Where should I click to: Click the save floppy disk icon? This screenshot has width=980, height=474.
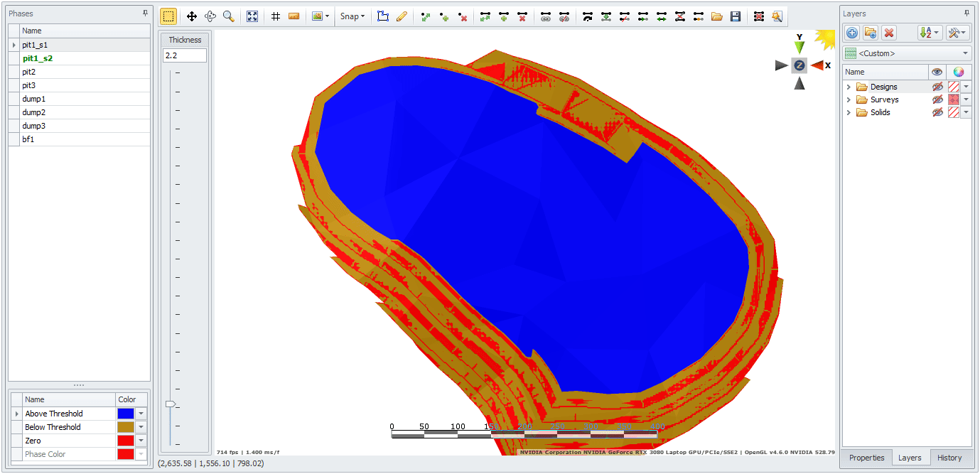click(736, 16)
